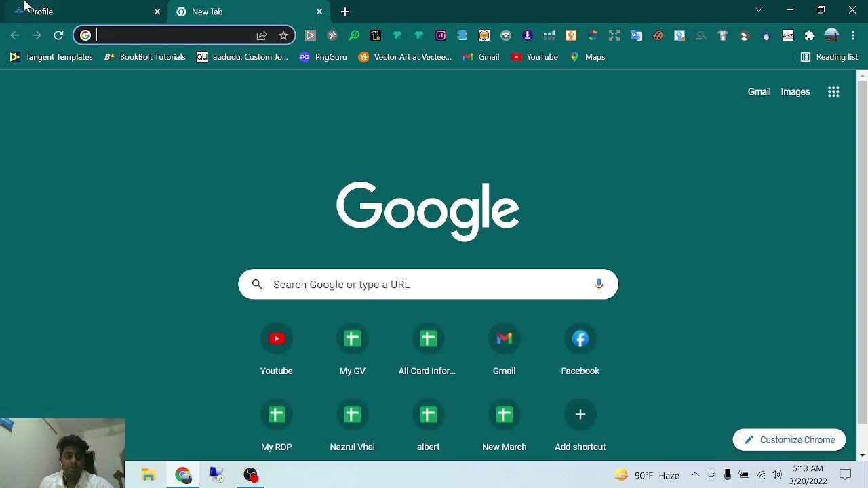The width and height of the screenshot is (868, 488).
Task: Close the Profile tab
Action: pos(157,12)
